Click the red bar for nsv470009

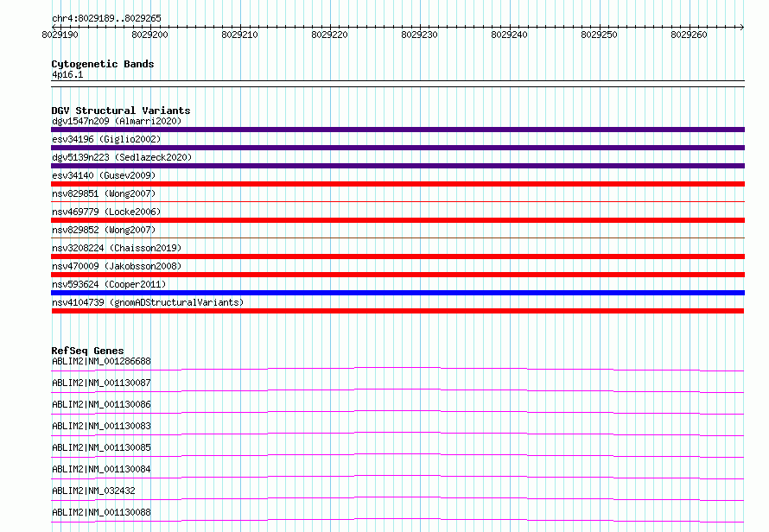(397, 275)
